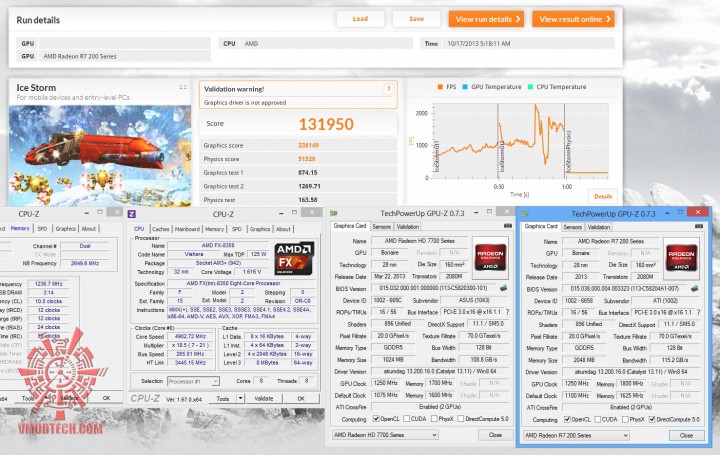
Task: Click the Ice Storm preview thumbnail
Action: pos(100,156)
